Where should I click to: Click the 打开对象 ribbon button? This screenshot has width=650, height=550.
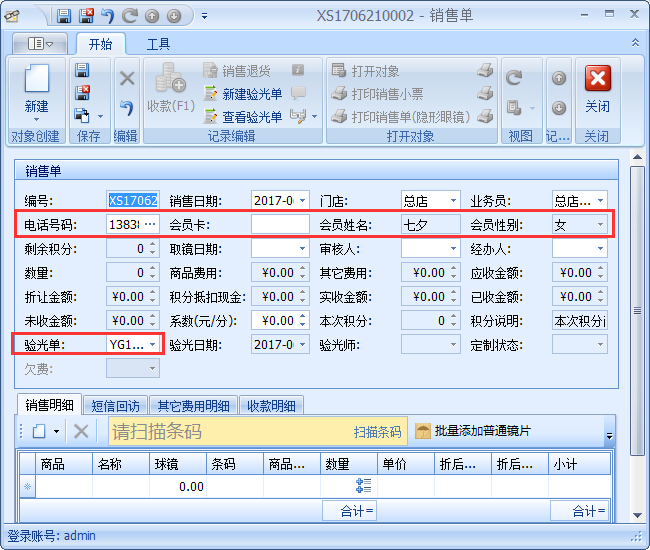365,71
